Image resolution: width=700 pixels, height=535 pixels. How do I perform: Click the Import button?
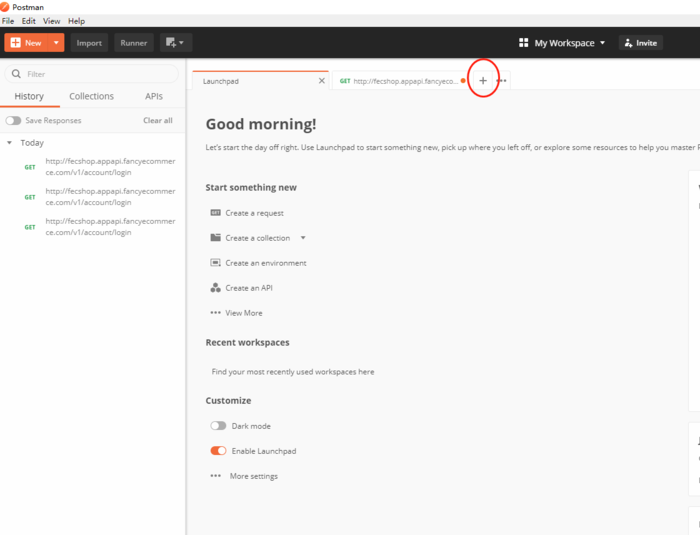(89, 43)
